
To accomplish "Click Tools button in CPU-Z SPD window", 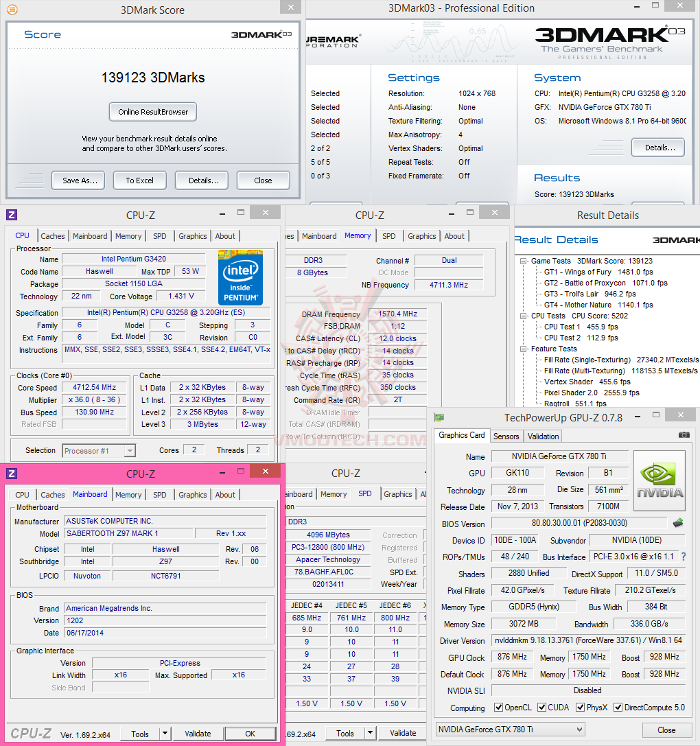I will [345, 733].
